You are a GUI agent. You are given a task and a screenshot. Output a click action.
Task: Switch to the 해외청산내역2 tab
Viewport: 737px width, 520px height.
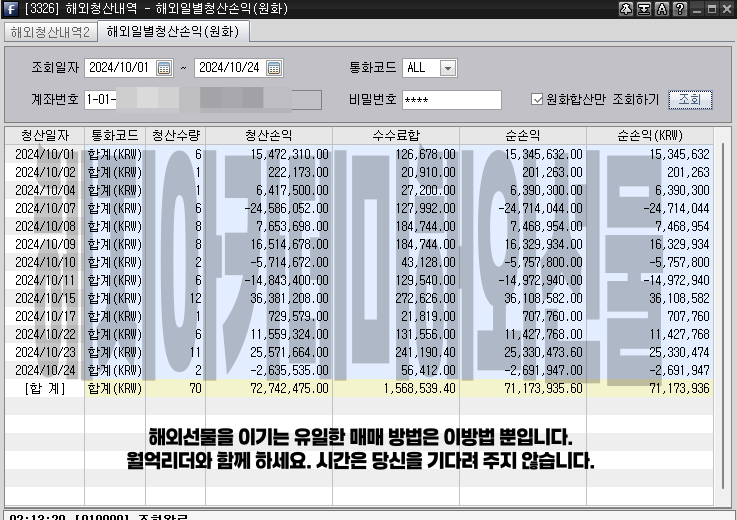point(50,32)
